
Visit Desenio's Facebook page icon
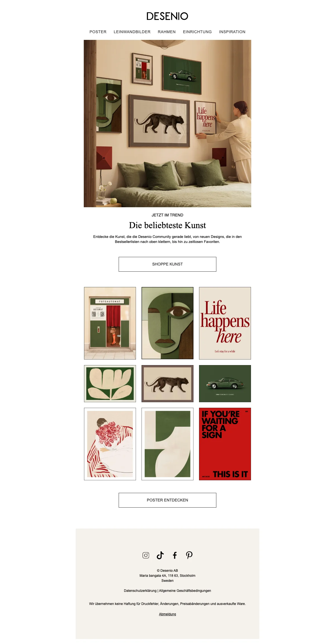coord(175,555)
